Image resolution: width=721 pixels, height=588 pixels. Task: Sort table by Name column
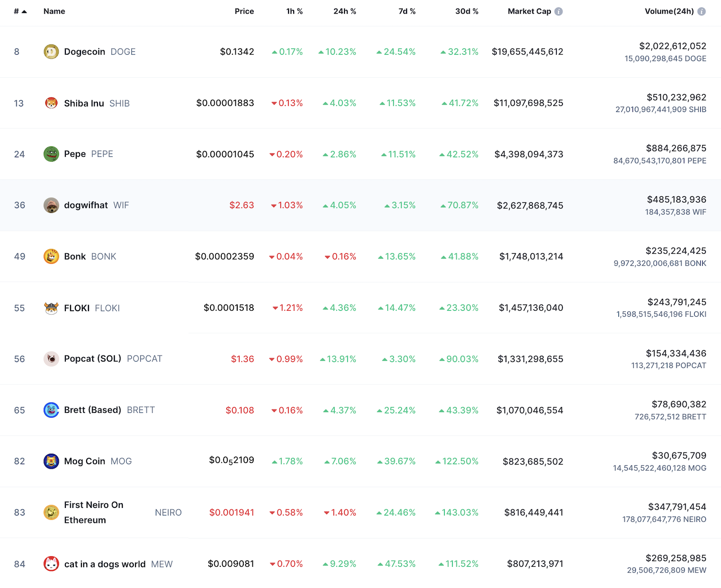pos(55,11)
